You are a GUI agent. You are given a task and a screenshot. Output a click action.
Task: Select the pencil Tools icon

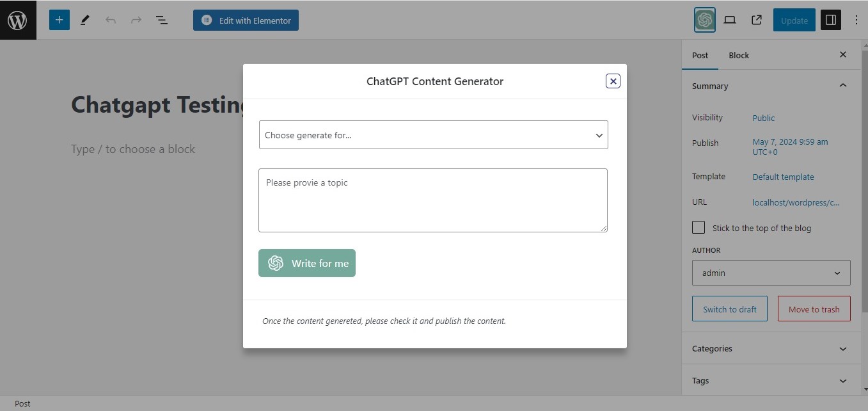(x=84, y=20)
